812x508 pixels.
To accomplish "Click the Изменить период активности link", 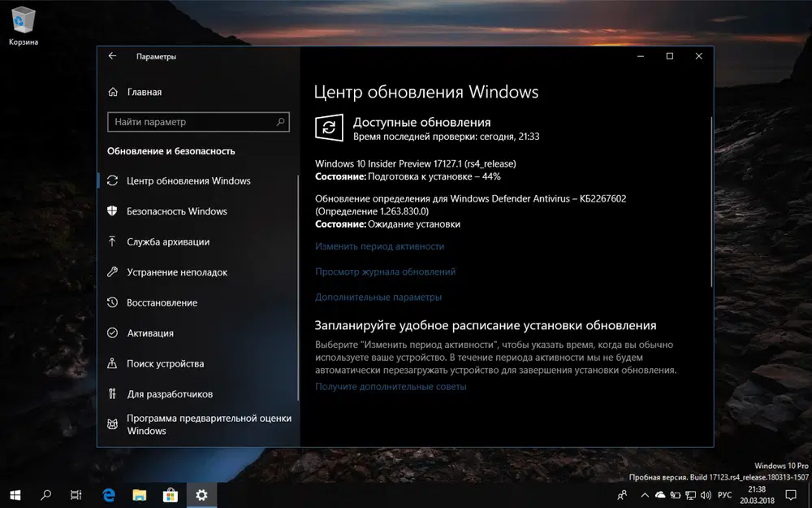I will point(379,246).
